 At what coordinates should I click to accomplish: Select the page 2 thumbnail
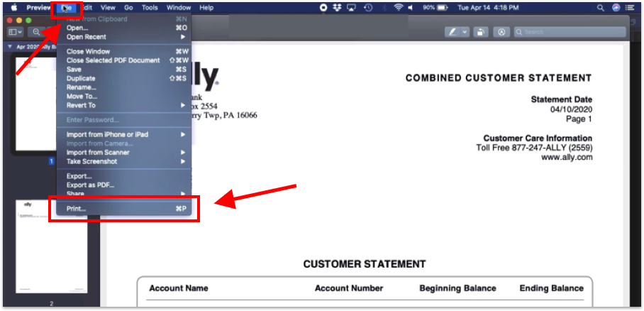51,246
